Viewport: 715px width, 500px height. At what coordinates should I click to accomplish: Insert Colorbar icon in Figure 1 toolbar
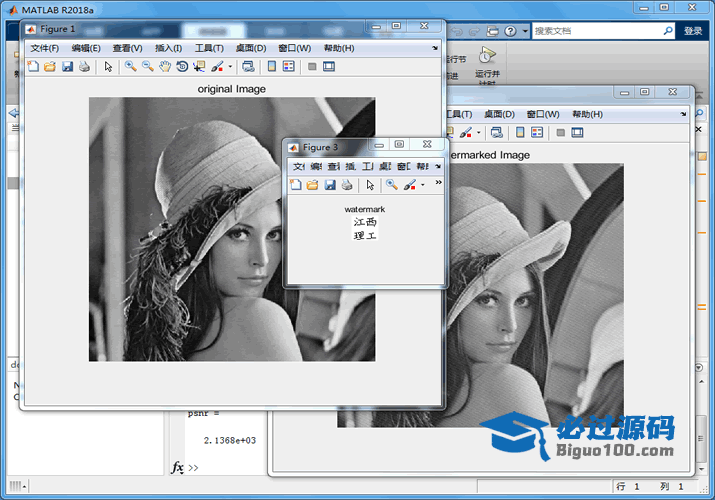pos(272,67)
